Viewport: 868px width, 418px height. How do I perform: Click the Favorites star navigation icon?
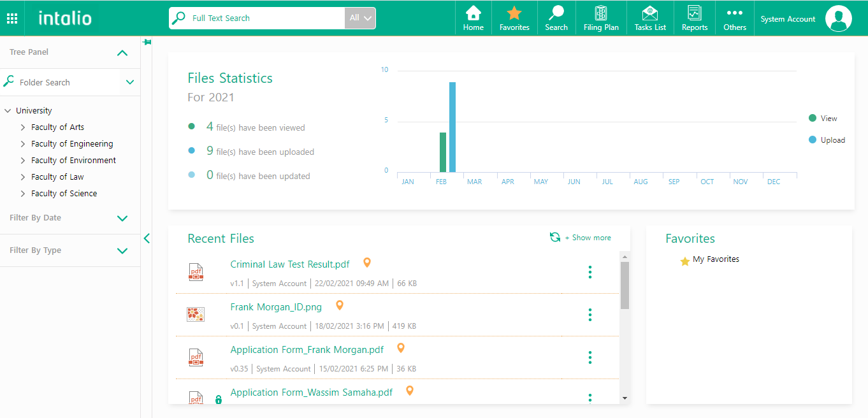[514, 17]
